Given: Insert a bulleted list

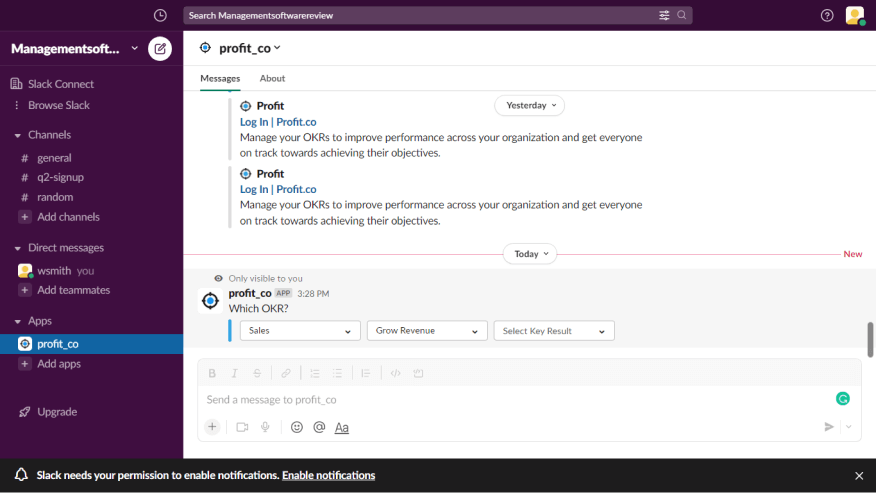Looking at the screenshot, I should click(337, 373).
